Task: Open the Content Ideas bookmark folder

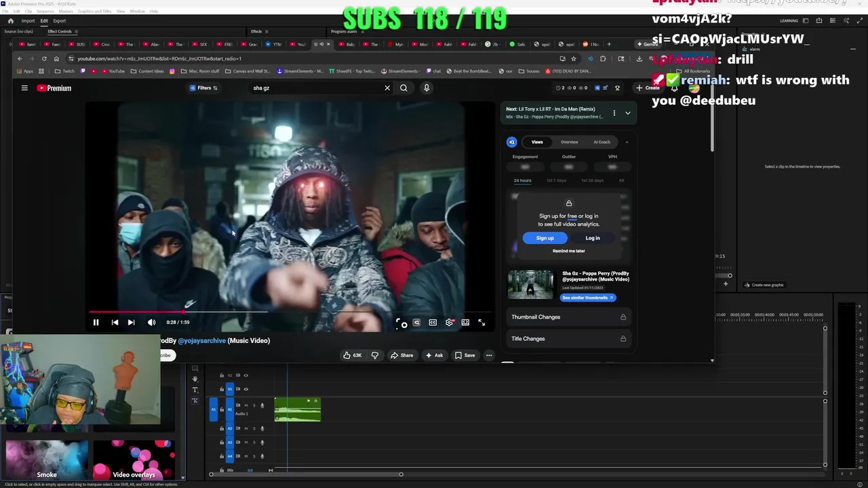Action: click(x=147, y=71)
